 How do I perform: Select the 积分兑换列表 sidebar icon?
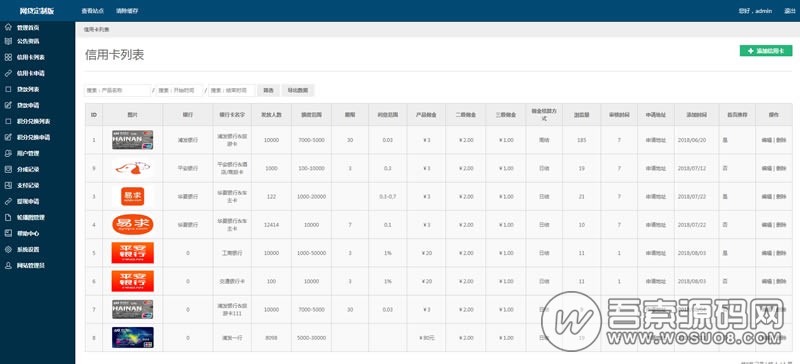point(8,122)
